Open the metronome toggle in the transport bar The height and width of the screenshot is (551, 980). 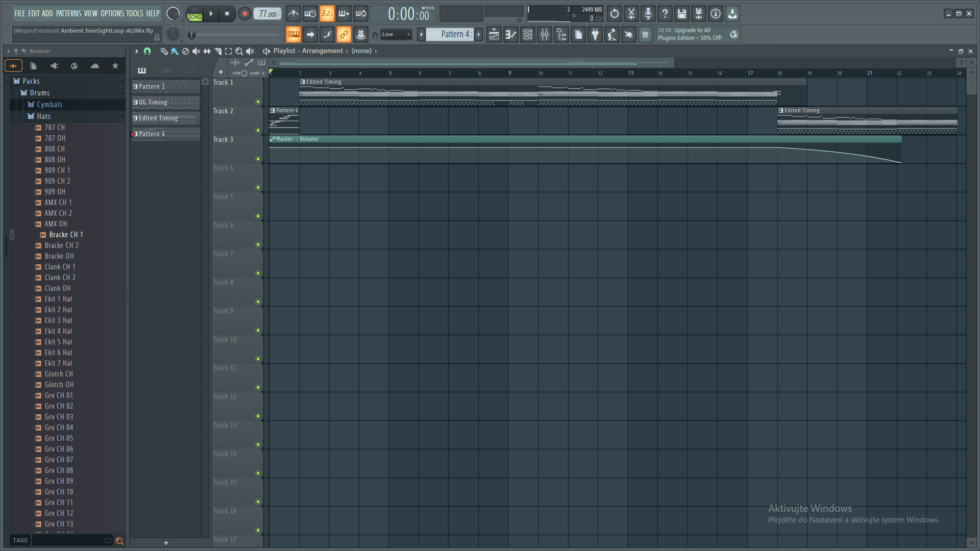pos(293,14)
